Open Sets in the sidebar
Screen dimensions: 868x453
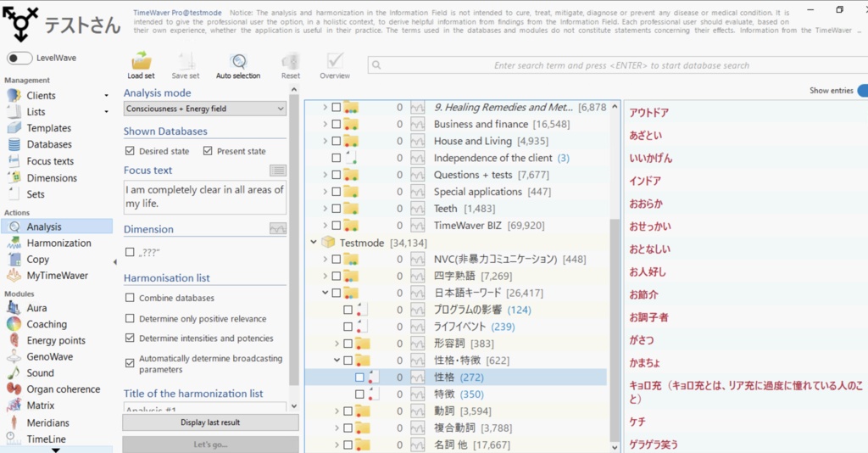[x=36, y=194]
